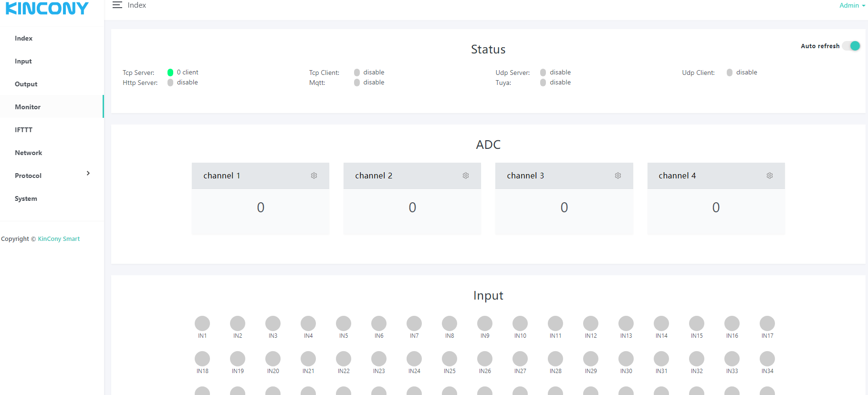Open channel 3 settings gear
The height and width of the screenshot is (395, 868).
coord(618,176)
